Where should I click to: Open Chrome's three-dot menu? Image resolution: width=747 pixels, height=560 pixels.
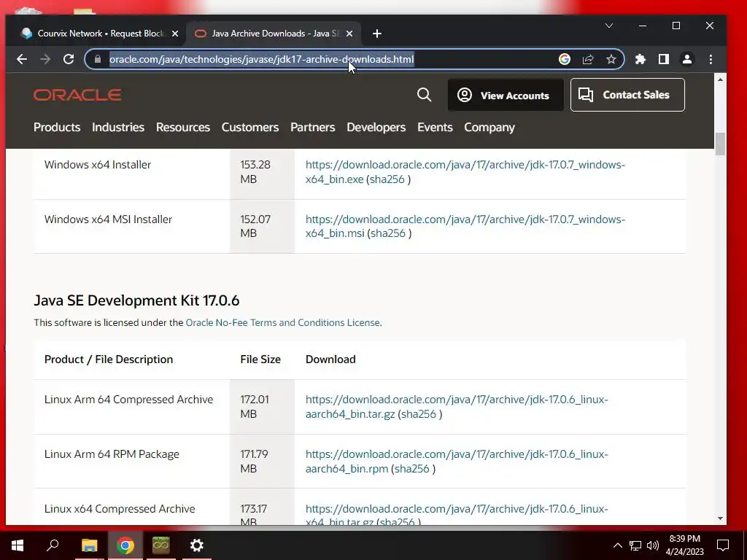[x=711, y=59]
